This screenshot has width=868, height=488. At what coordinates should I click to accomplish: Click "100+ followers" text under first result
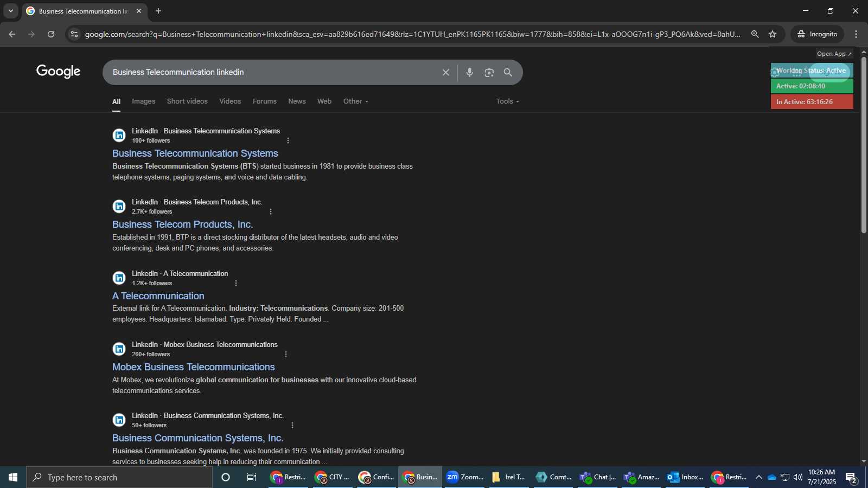click(x=151, y=141)
